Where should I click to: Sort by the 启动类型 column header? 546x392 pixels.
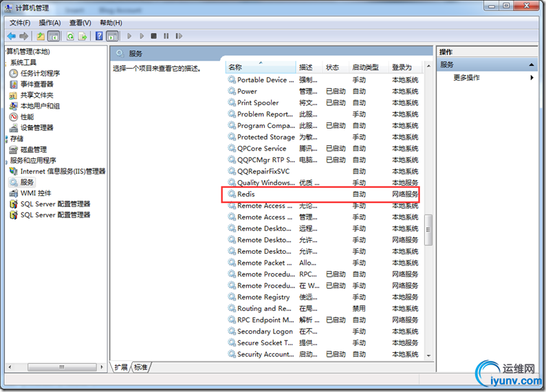pos(369,67)
